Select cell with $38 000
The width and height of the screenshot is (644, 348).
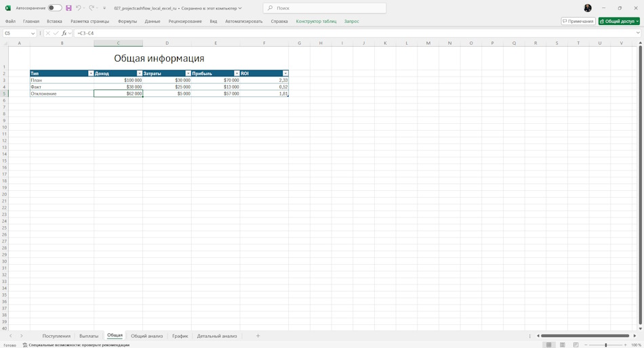click(x=118, y=87)
